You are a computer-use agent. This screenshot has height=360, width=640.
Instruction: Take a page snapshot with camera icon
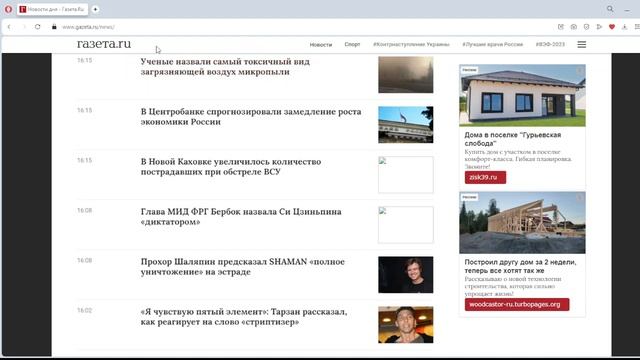pyautogui.click(x=573, y=27)
